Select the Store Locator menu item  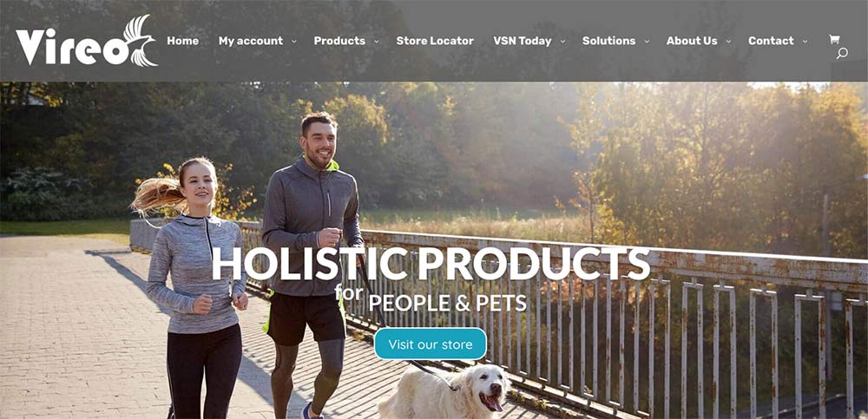(435, 41)
